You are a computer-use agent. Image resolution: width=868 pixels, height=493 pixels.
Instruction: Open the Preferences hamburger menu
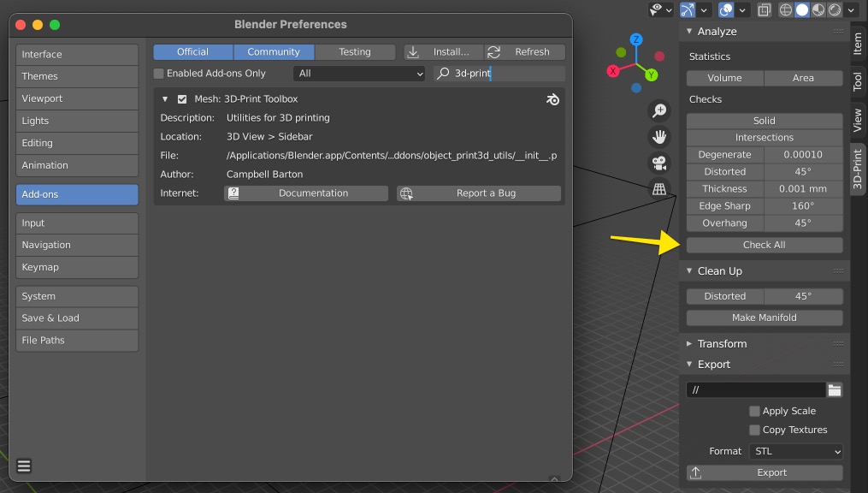[x=24, y=466]
